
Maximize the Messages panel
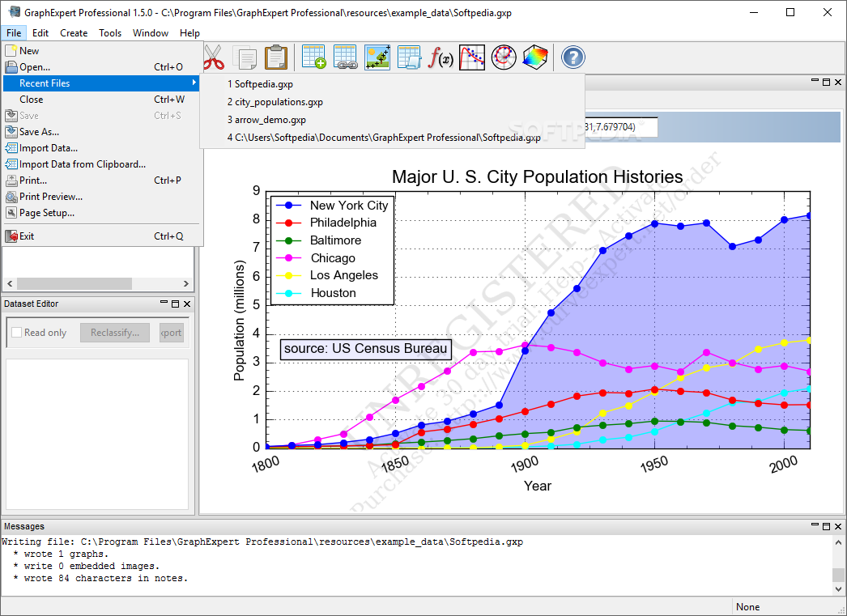(826, 526)
